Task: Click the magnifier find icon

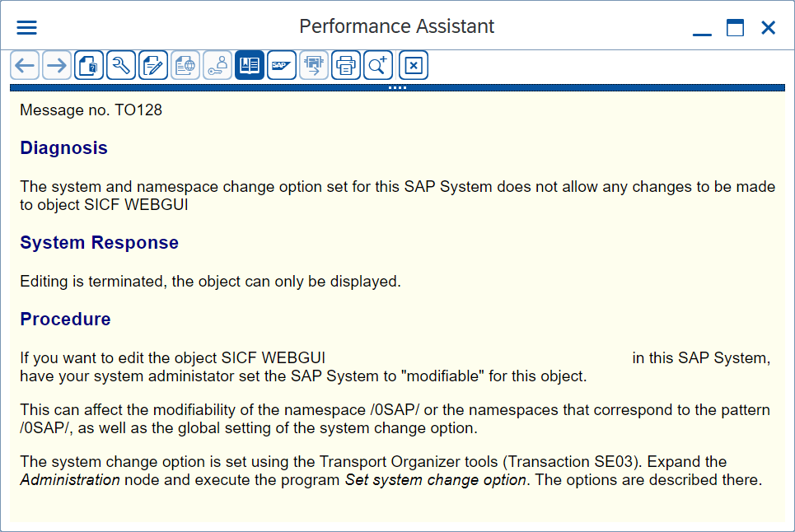Action: (377, 65)
